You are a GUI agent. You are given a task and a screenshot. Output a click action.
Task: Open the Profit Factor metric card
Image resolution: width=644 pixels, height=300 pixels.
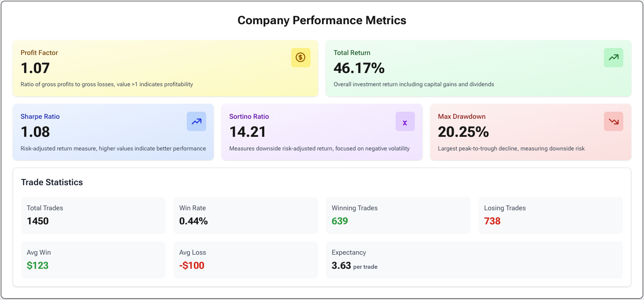tap(165, 68)
